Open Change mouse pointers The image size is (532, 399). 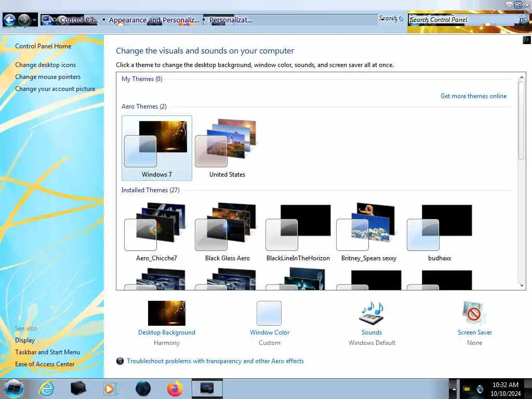point(48,77)
